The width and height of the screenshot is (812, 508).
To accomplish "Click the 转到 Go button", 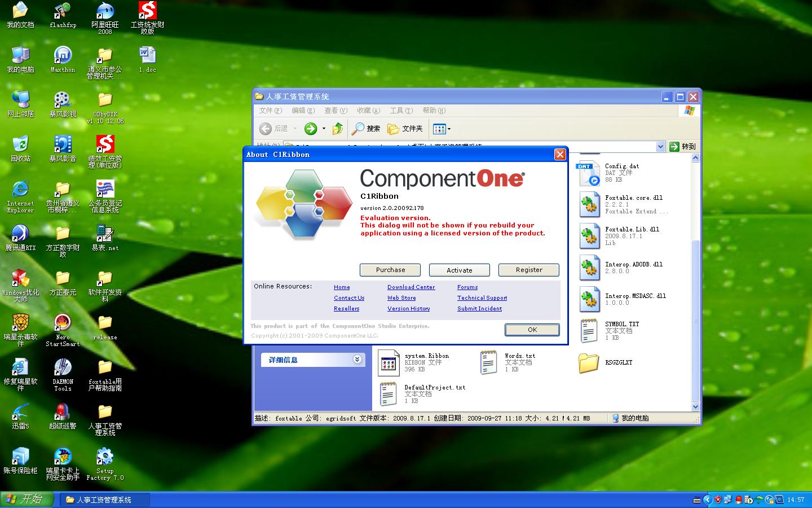I will (x=683, y=147).
